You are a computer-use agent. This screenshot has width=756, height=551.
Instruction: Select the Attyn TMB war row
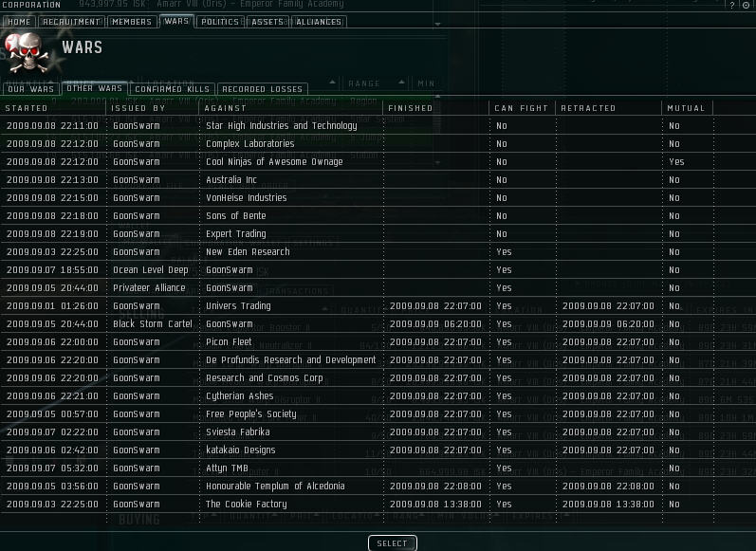click(378, 468)
